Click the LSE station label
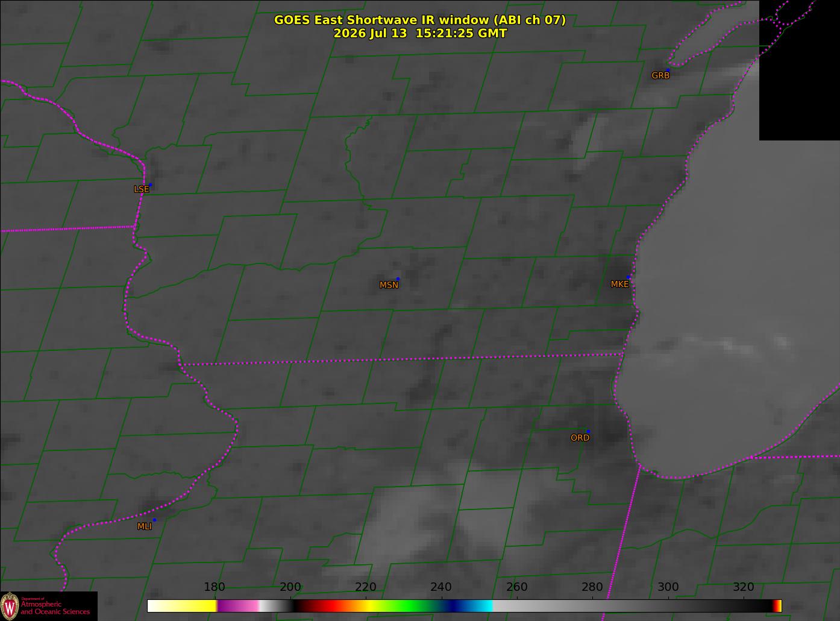 [141, 189]
